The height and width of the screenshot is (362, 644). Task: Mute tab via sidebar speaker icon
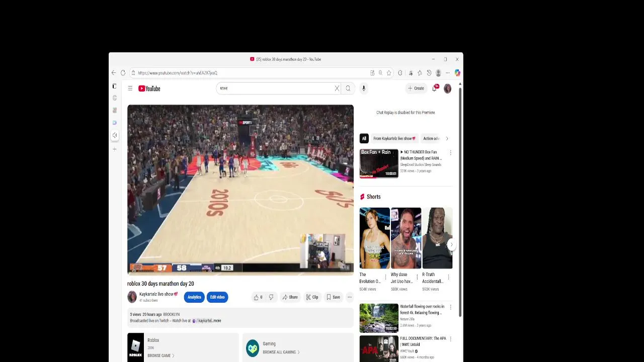115,135
